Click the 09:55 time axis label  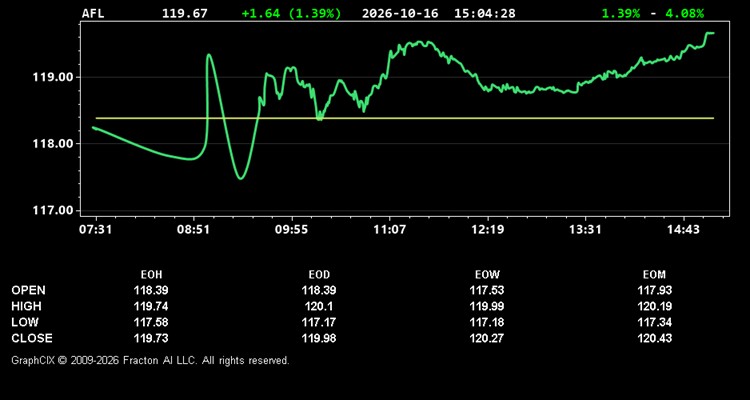[291, 230]
